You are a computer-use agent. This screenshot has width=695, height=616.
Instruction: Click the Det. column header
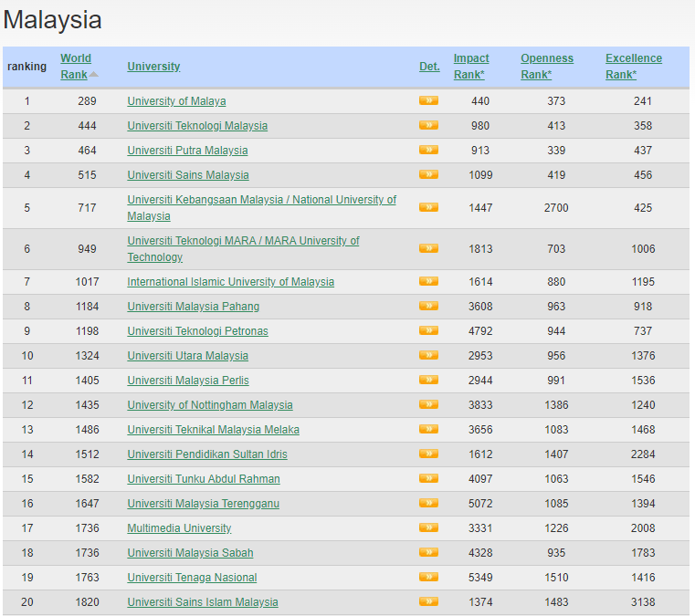(x=429, y=67)
